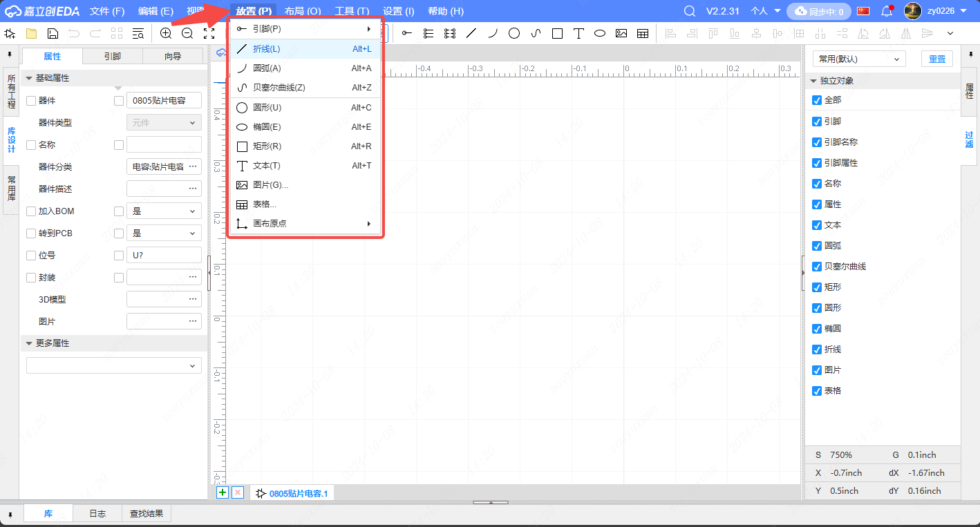This screenshot has width=980, height=527.
Task: Check the box left of 加入BOM label
Action: [31, 211]
